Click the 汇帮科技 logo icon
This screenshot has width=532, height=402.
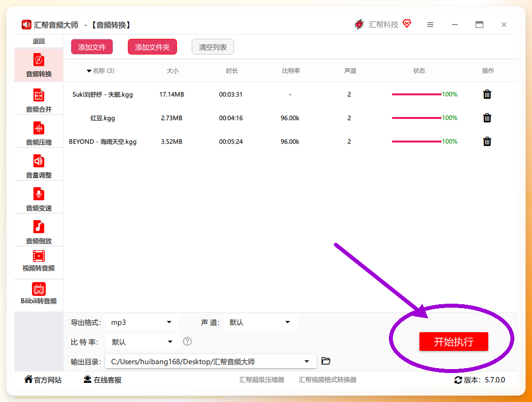click(x=359, y=25)
